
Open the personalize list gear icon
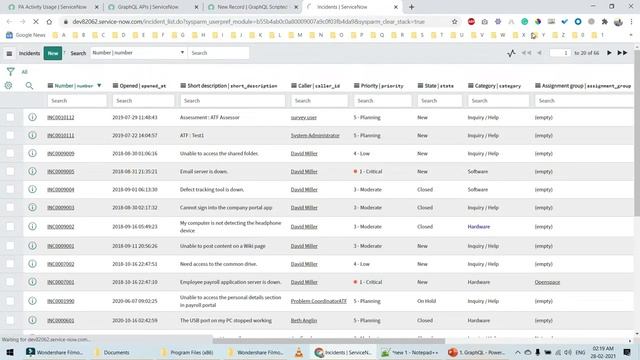click(x=8, y=86)
